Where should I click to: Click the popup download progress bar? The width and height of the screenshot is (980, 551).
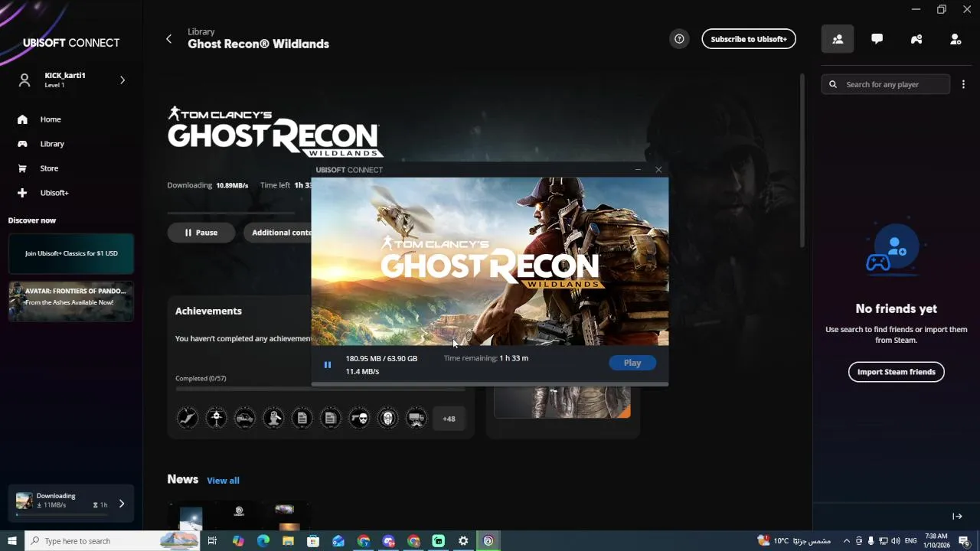[490, 384]
